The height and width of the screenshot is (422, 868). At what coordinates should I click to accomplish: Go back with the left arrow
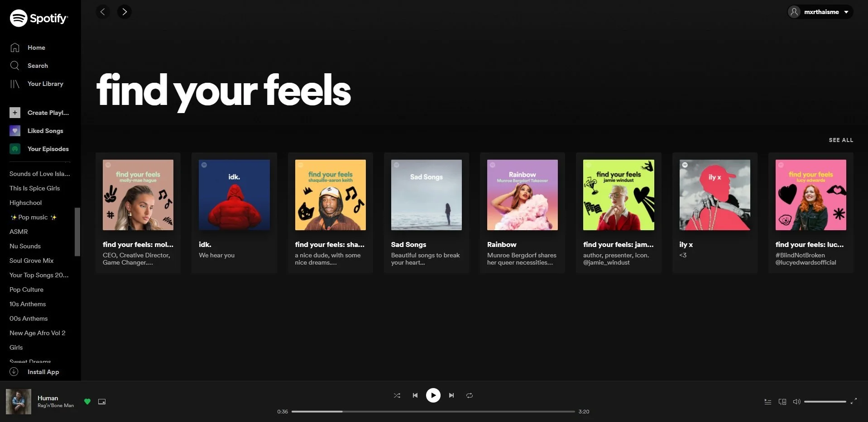tap(103, 12)
